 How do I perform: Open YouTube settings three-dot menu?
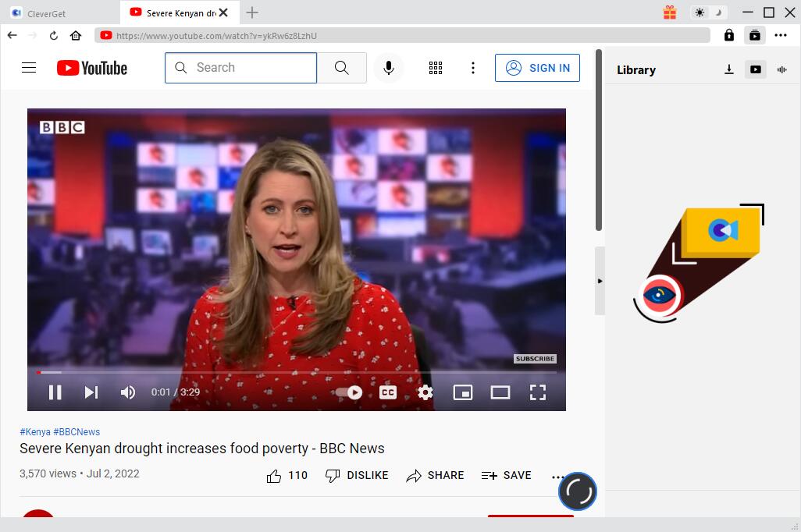tap(472, 68)
